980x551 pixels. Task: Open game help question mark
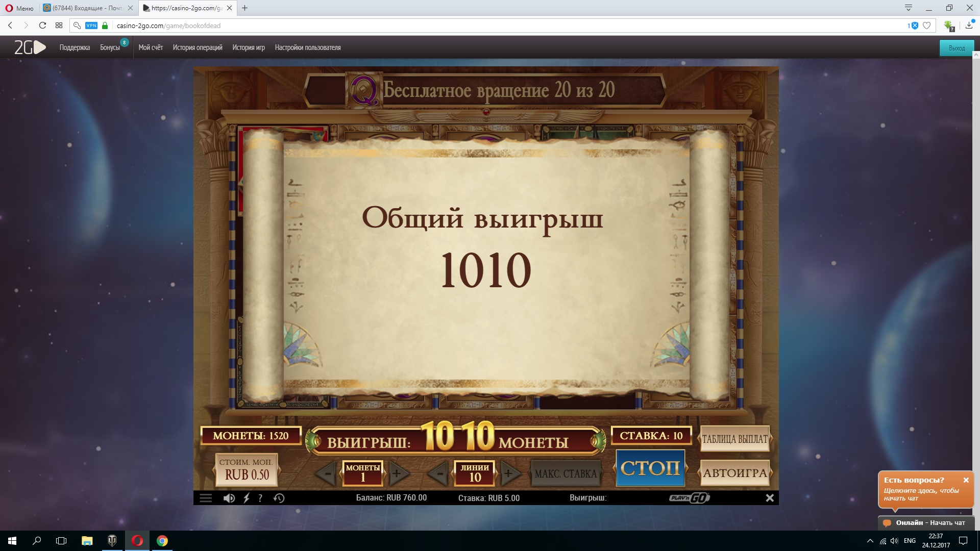click(x=260, y=498)
